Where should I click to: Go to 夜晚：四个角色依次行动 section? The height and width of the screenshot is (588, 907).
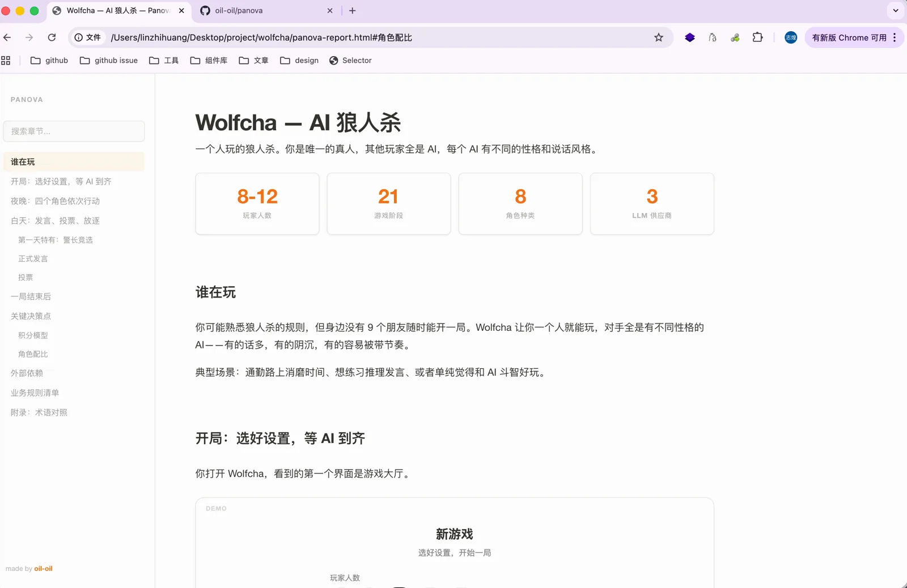tap(55, 201)
